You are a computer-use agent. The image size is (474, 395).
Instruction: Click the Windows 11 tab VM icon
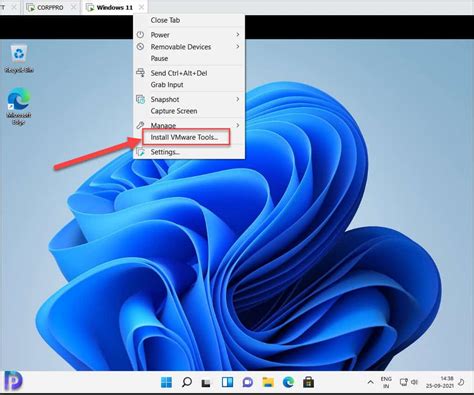[90, 7]
